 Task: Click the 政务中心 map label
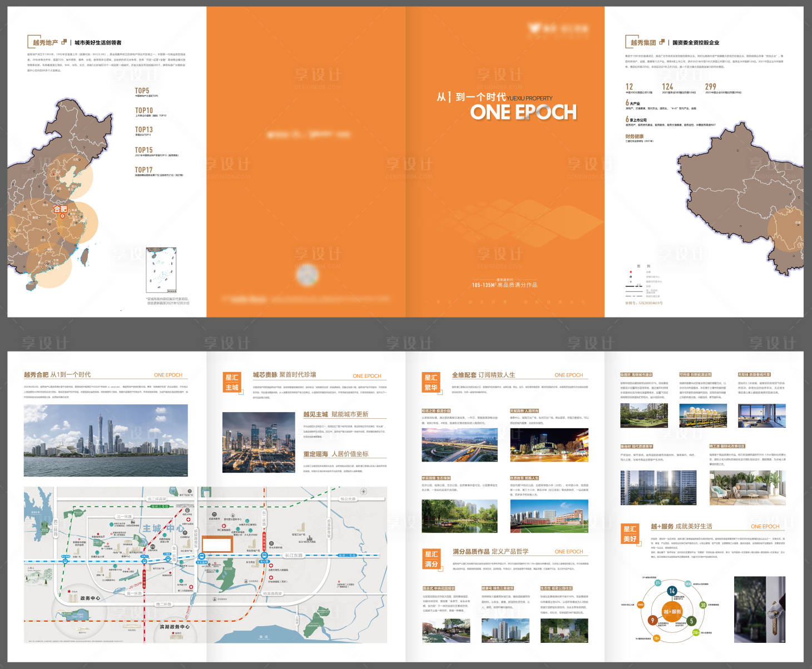click(x=90, y=598)
